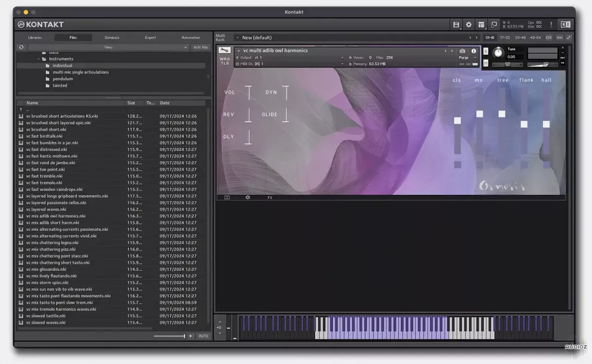Sort file list by Size column
Image resolution: width=592 pixels, height=364 pixels.
136,103
